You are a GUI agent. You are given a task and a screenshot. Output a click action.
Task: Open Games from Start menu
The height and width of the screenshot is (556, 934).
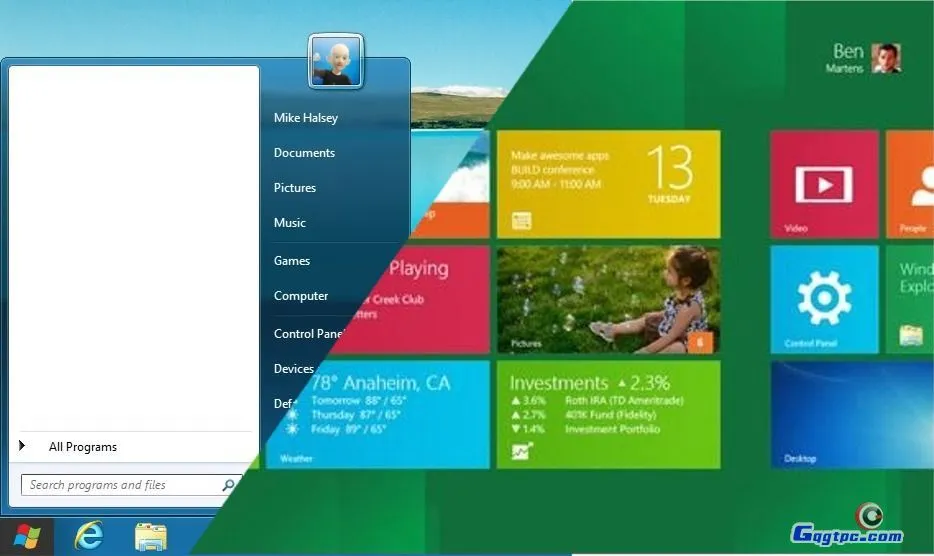tap(292, 261)
